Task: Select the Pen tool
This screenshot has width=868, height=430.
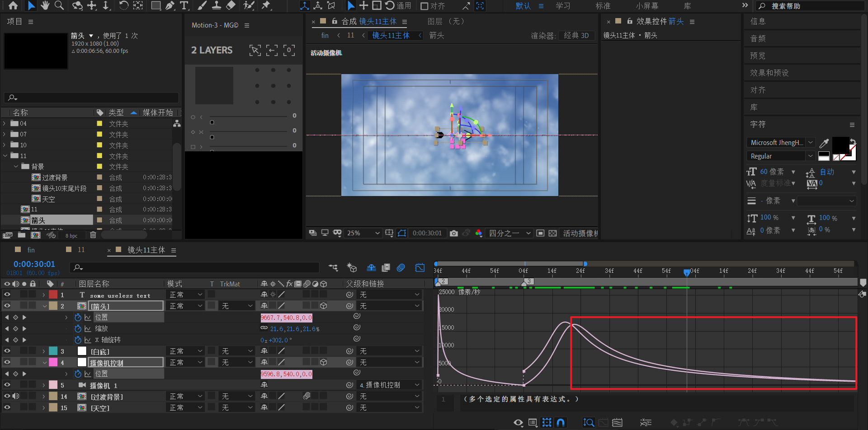Action: point(170,5)
